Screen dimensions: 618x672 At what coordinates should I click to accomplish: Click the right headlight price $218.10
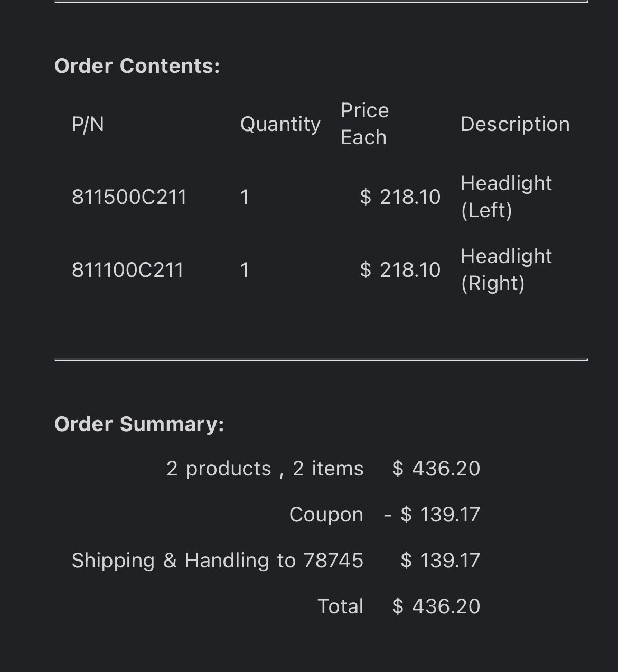400,270
